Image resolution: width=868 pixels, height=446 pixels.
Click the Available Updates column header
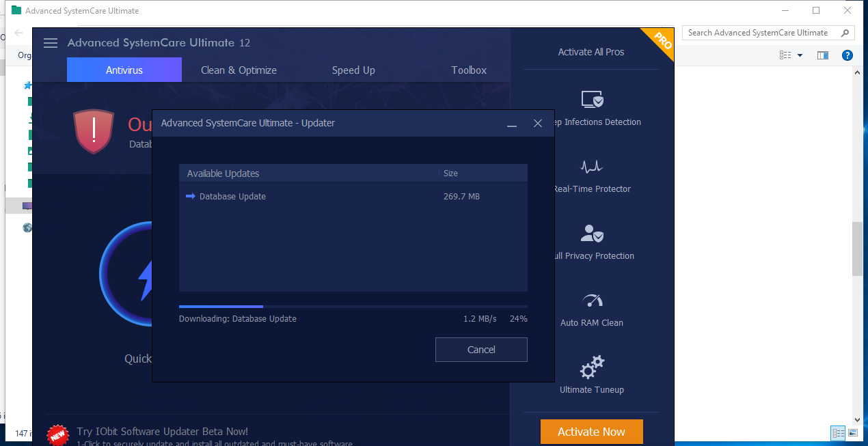223,173
